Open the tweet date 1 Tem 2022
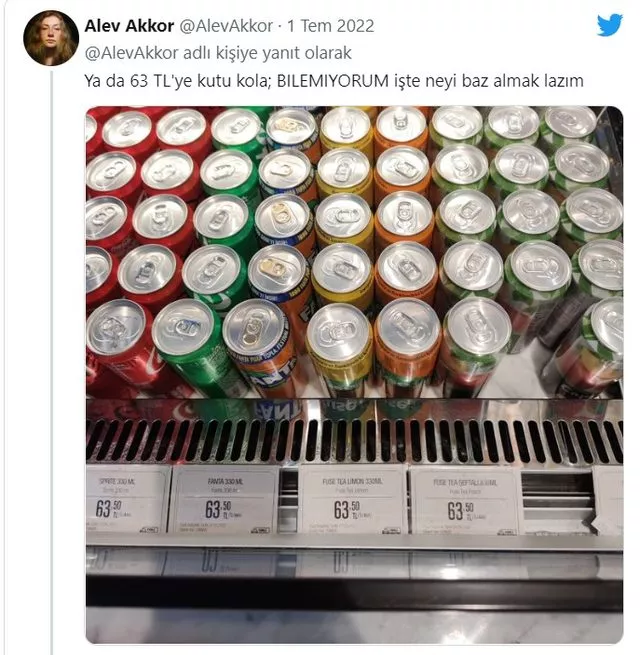640x655 pixels. (330, 26)
